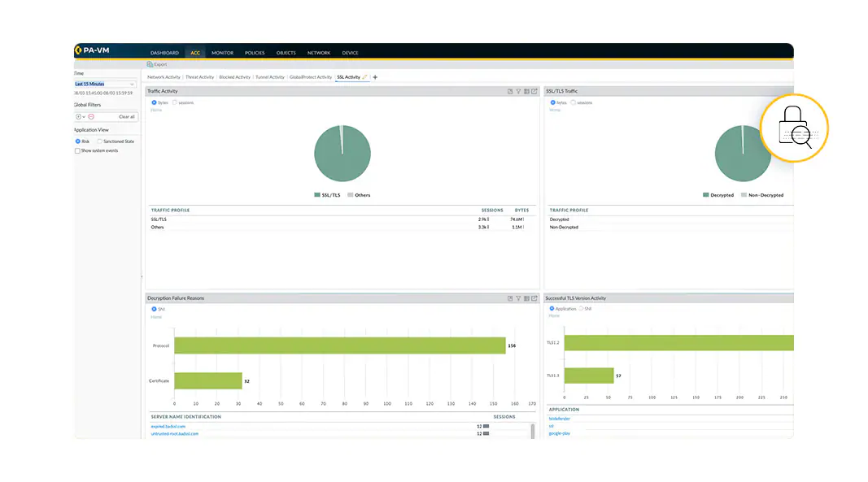Maximize the Decryption Failure Reasons widget
Image resolution: width=868 pixels, height=482 pixels.
534,298
